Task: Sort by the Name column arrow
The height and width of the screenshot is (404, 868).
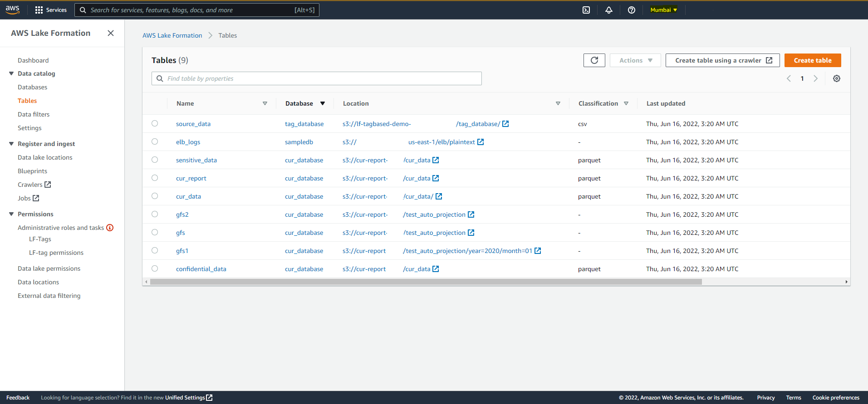Action: pos(265,103)
